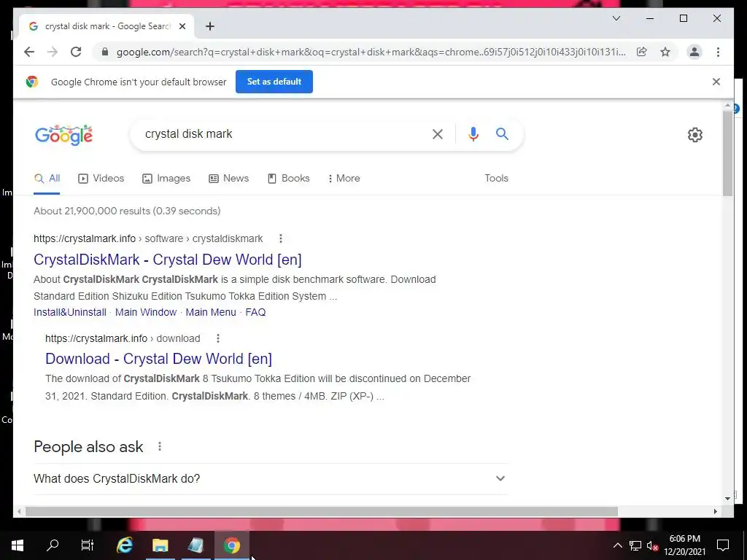The image size is (747, 560).
Task: Click the Google holiday logo
Action: tap(64, 135)
